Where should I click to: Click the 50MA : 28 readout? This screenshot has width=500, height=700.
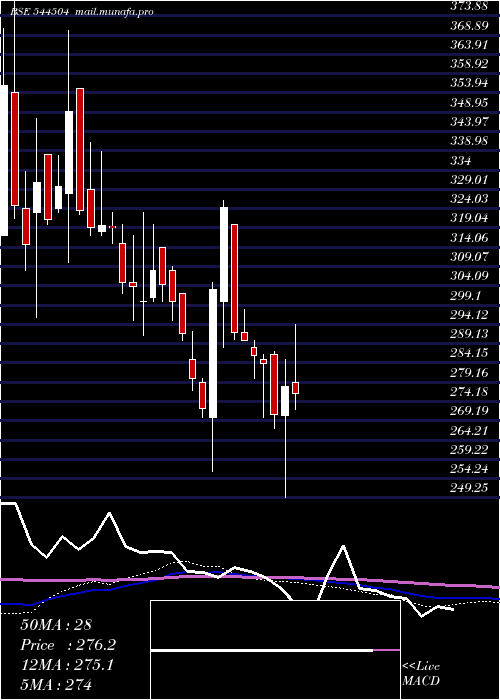click(56, 625)
